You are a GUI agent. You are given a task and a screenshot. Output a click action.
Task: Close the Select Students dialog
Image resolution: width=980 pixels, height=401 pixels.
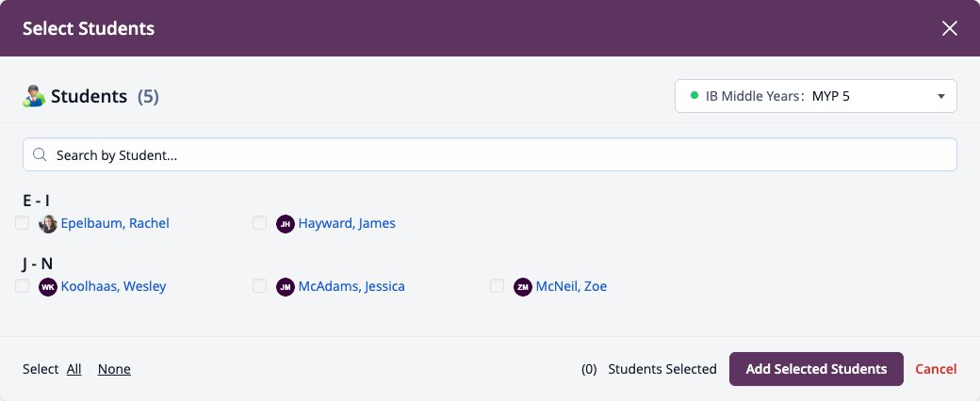pos(950,28)
